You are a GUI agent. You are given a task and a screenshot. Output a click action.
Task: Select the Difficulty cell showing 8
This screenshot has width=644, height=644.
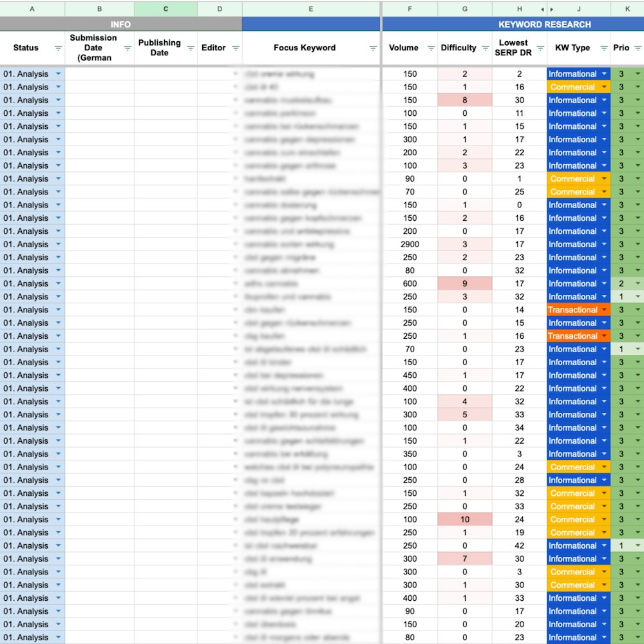pyautogui.click(x=464, y=100)
